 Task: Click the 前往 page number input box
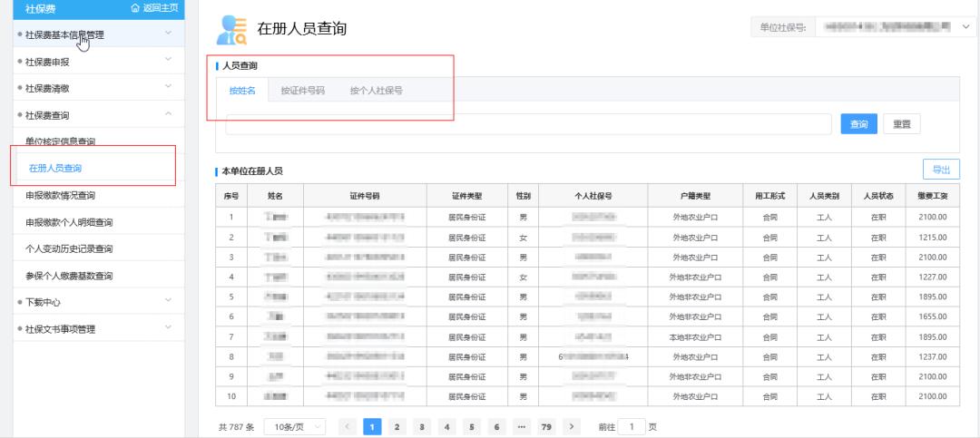point(632,426)
